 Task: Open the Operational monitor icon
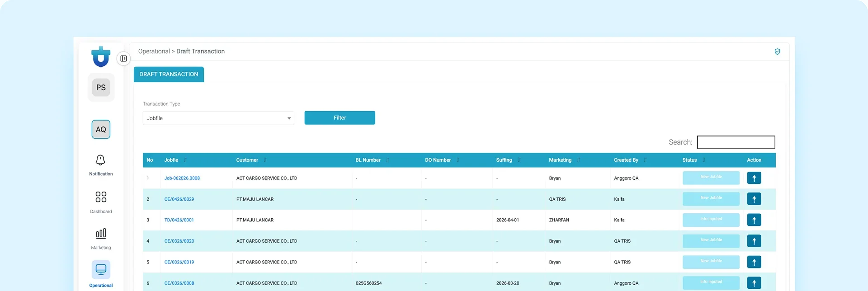[x=101, y=270]
